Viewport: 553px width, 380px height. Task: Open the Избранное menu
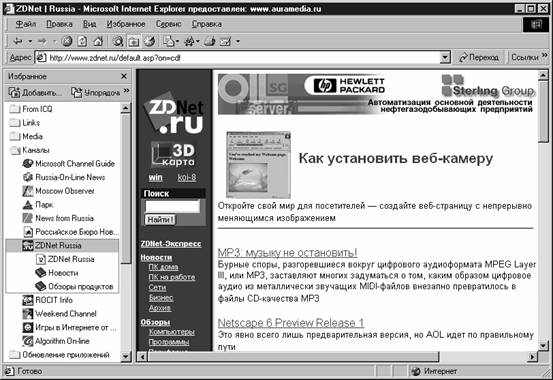pos(126,24)
